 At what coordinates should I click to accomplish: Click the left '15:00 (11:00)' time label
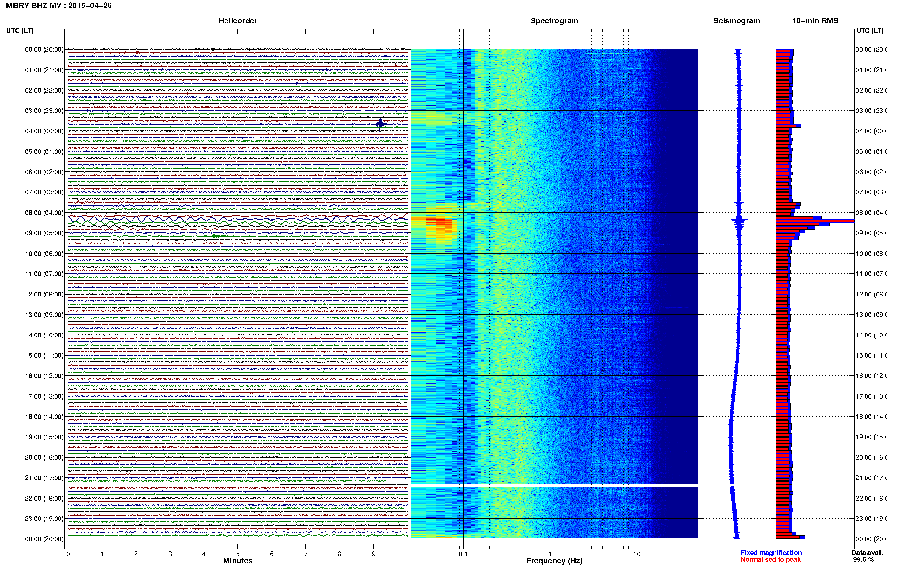tap(44, 355)
